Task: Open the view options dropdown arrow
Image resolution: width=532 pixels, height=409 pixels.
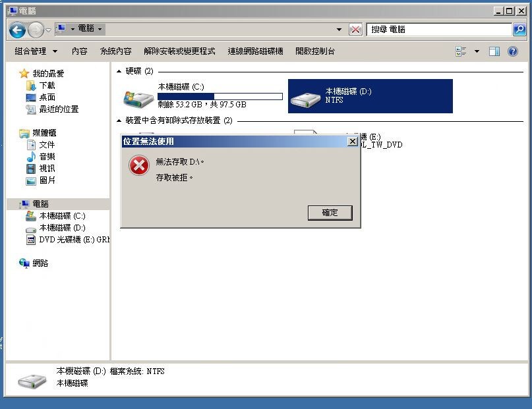Action: click(477, 51)
